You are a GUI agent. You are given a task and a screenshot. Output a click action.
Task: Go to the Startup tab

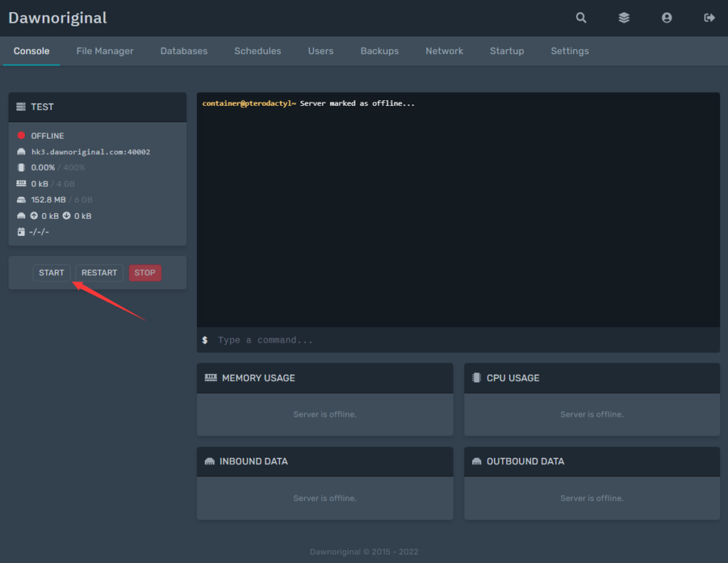coord(507,51)
